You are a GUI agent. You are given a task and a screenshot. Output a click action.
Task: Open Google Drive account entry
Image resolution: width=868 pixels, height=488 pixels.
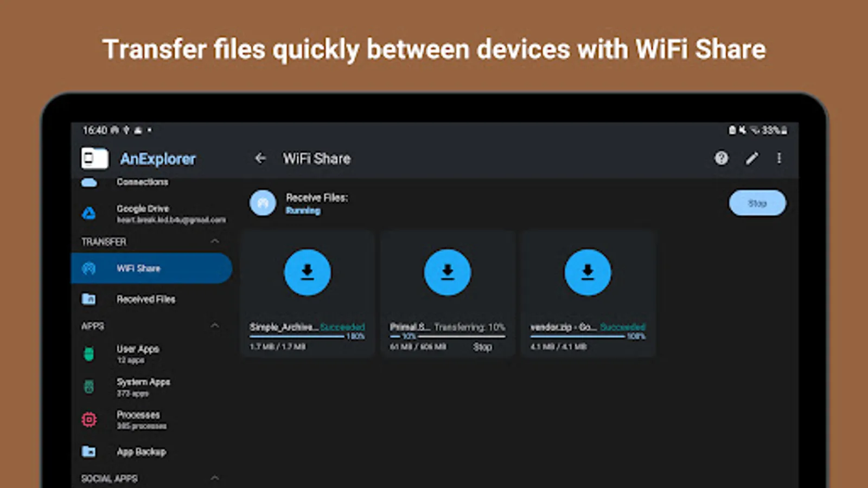point(152,214)
